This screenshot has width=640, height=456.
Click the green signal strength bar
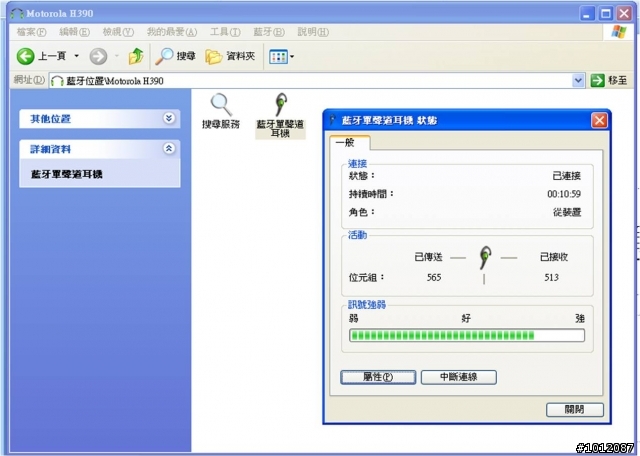pyautogui.click(x=467, y=336)
